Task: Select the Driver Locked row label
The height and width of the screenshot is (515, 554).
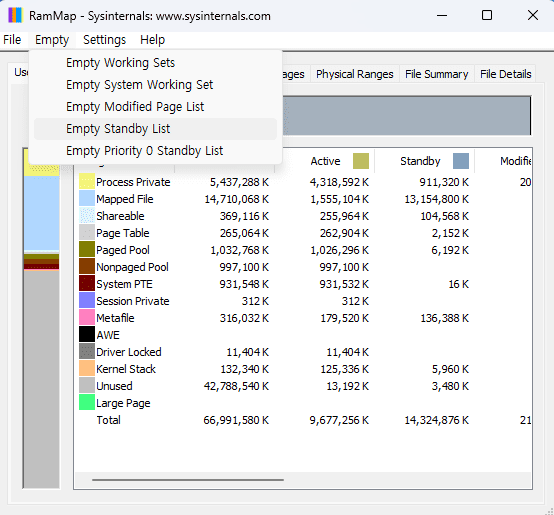Action: point(129,352)
